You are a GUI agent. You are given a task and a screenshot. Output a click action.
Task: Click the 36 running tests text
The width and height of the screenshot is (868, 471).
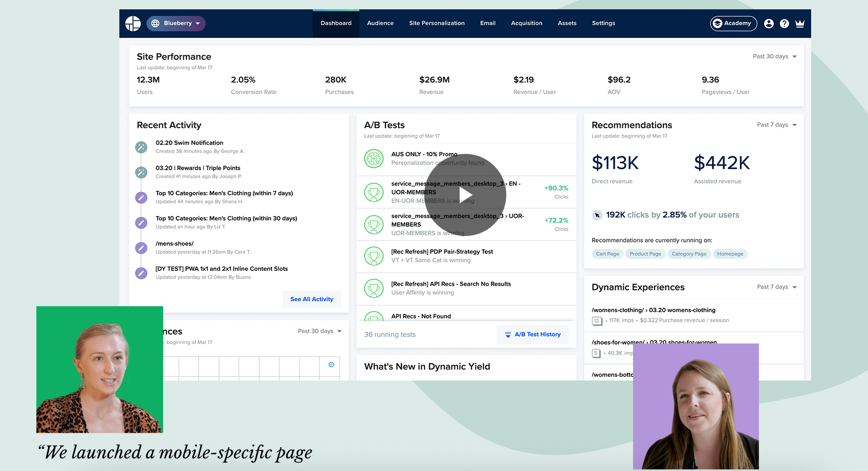click(x=390, y=335)
